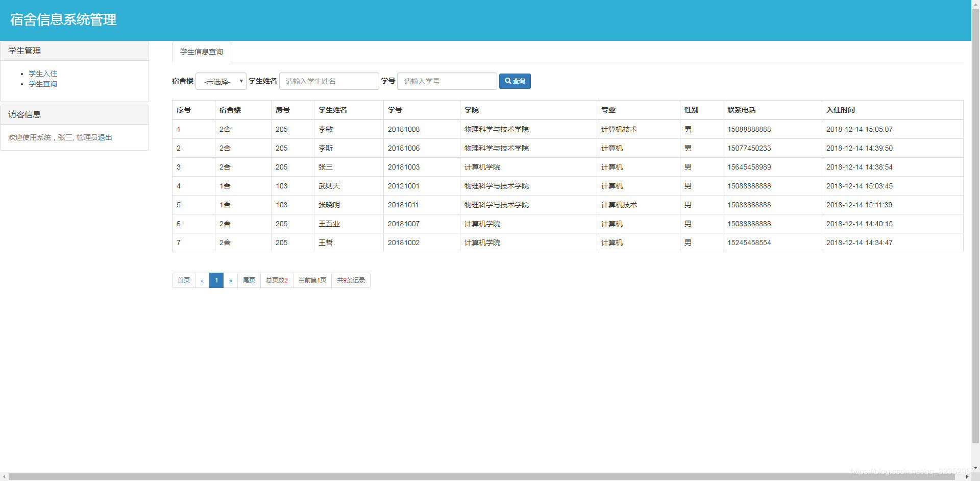Click the 查询 search button

514,81
